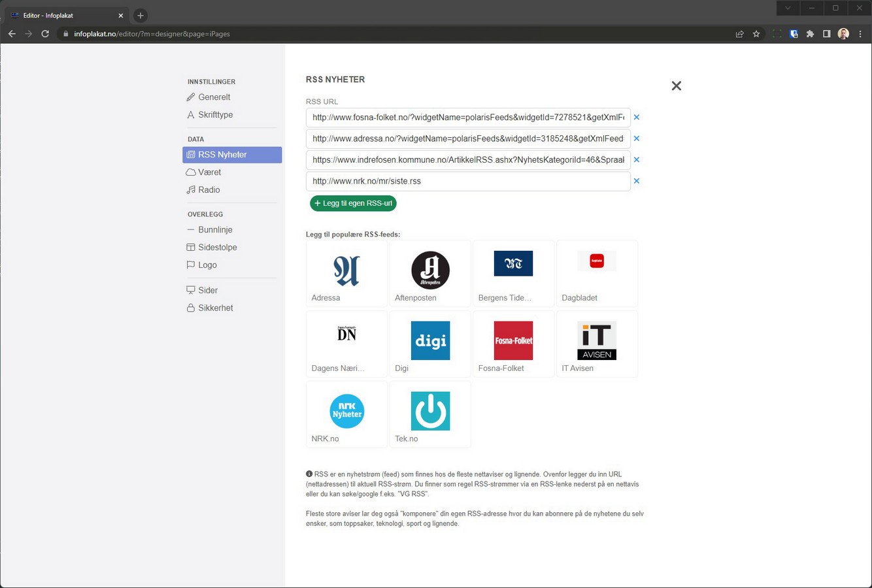Select the Digi feed icon
This screenshot has width=872, height=588.
point(430,340)
